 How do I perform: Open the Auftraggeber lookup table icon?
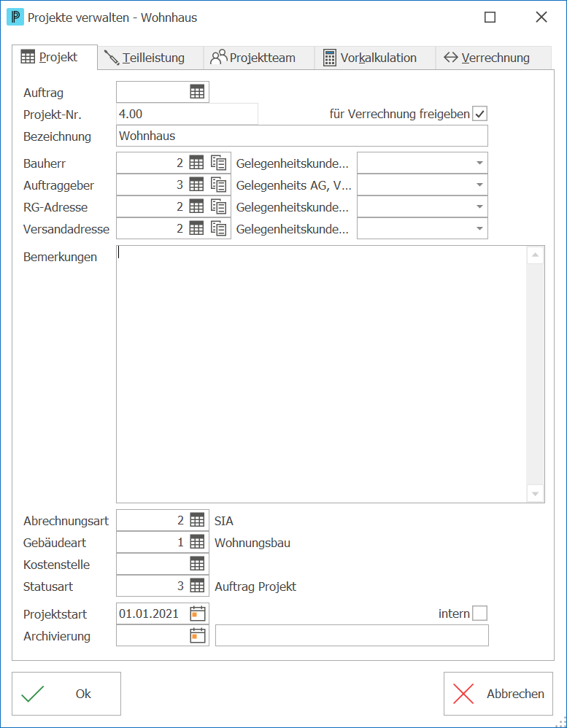196,185
